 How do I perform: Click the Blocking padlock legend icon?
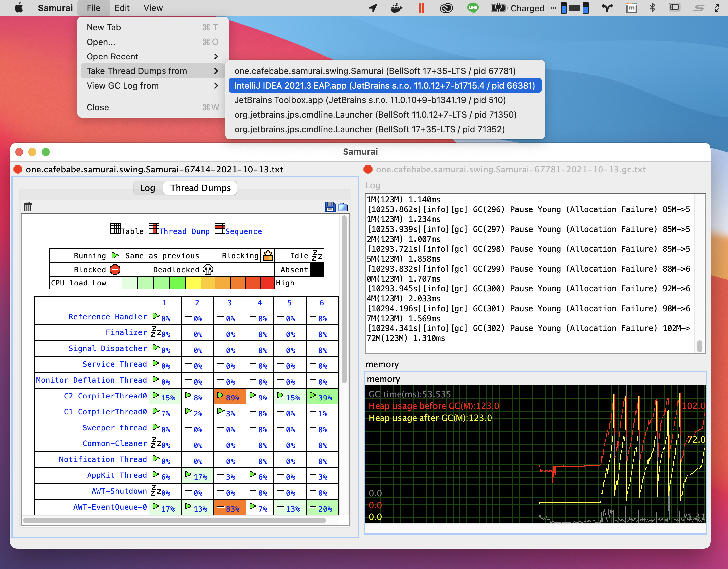click(x=268, y=256)
